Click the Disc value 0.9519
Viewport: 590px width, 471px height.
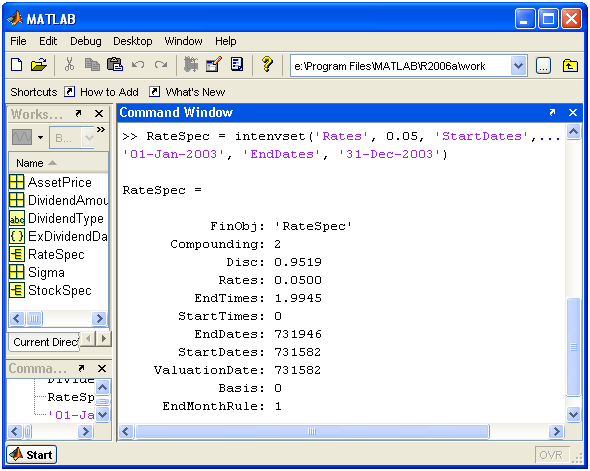pyautogui.click(x=298, y=262)
